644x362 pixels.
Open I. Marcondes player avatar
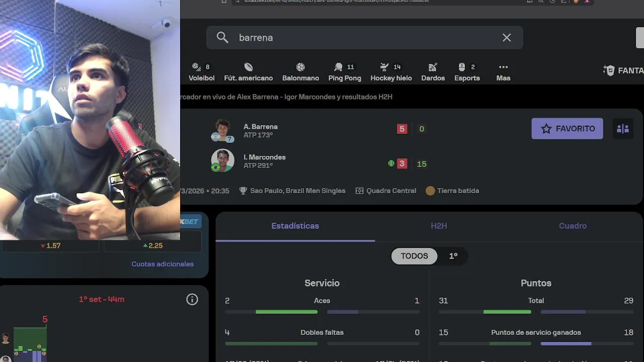(x=222, y=160)
